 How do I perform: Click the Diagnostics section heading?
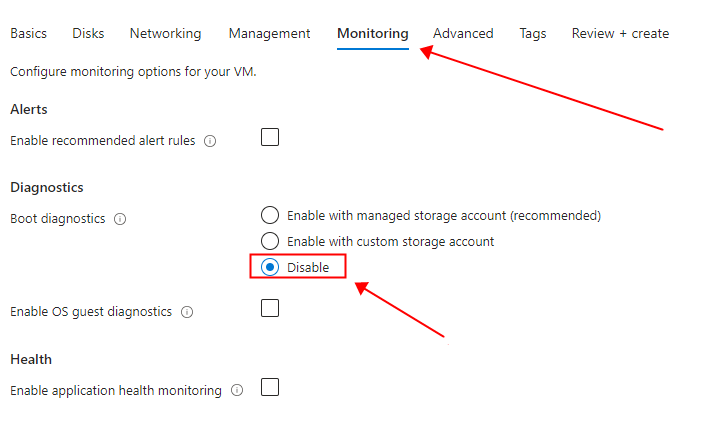(47, 187)
